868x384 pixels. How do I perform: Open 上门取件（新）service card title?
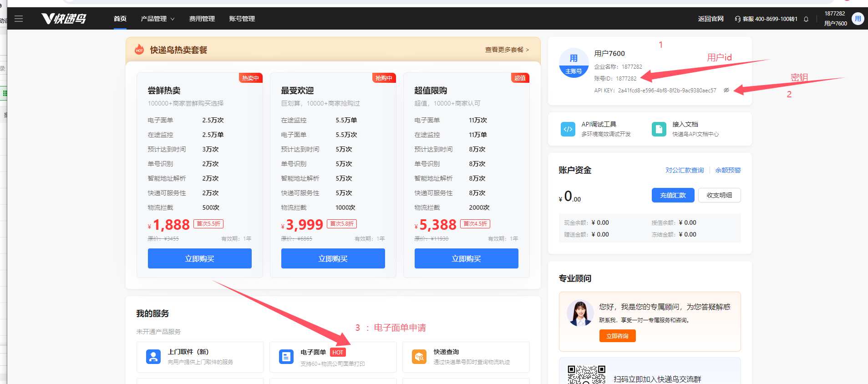pos(188,352)
